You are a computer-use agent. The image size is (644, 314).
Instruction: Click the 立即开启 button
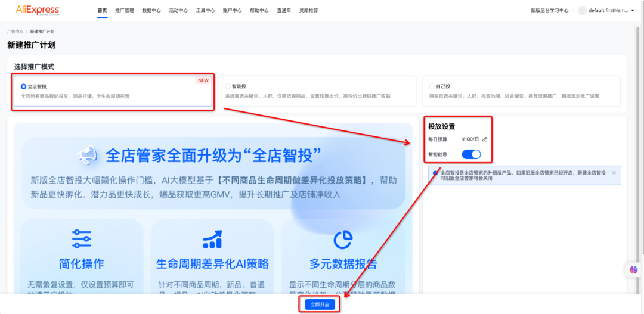[320, 304]
